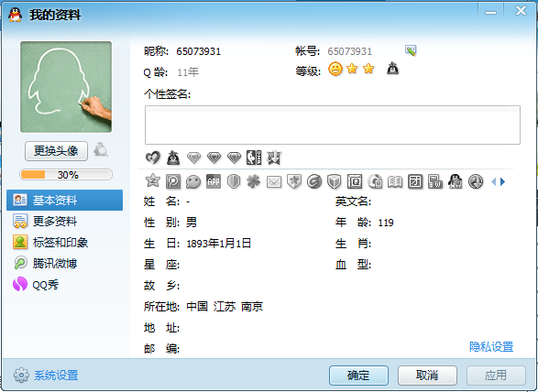This screenshot has height=392, width=538.
Task: Click the QQ member penguin icon under signature
Action: click(x=173, y=158)
